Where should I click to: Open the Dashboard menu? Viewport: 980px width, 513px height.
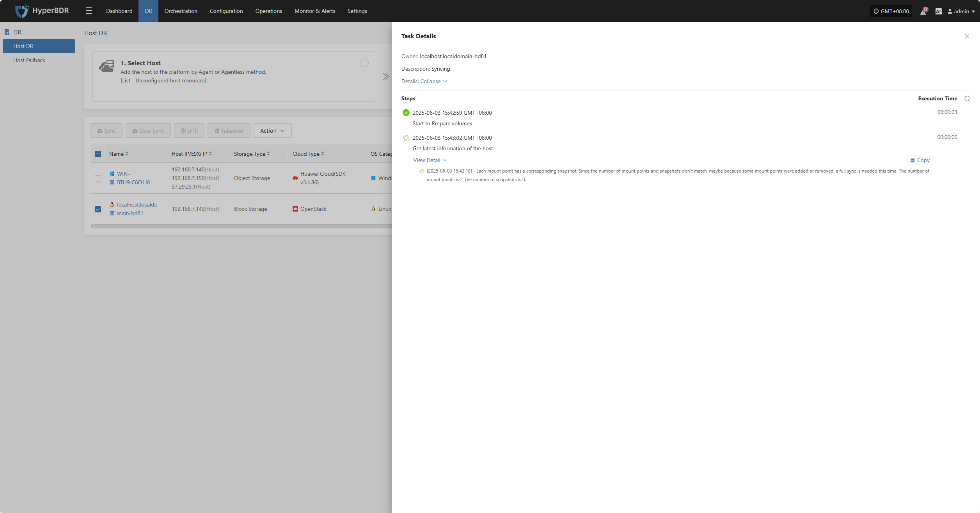click(x=119, y=11)
